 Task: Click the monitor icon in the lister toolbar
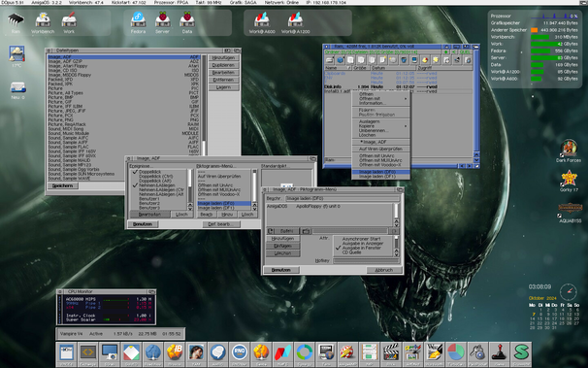(414, 60)
